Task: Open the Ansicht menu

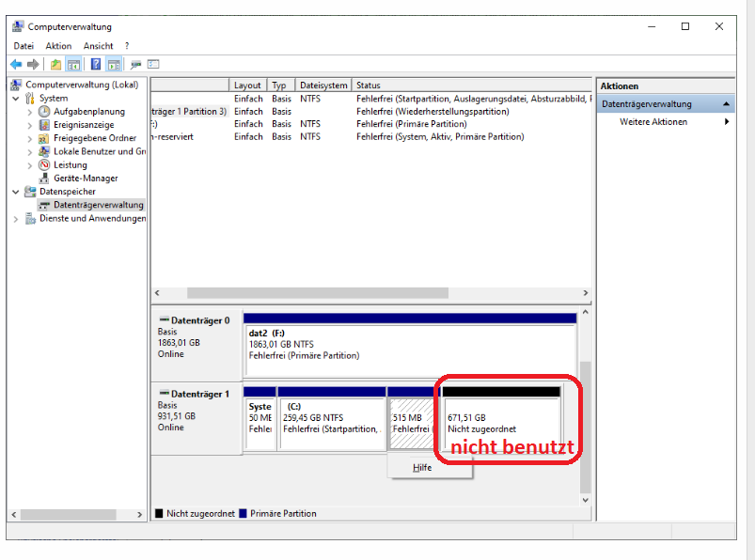Action: pyautogui.click(x=98, y=46)
